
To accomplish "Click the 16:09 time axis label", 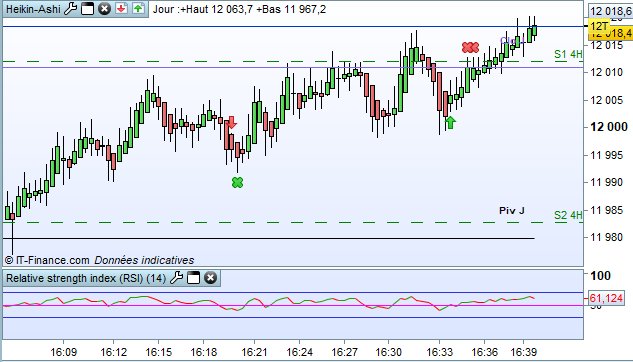I will [63, 352].
